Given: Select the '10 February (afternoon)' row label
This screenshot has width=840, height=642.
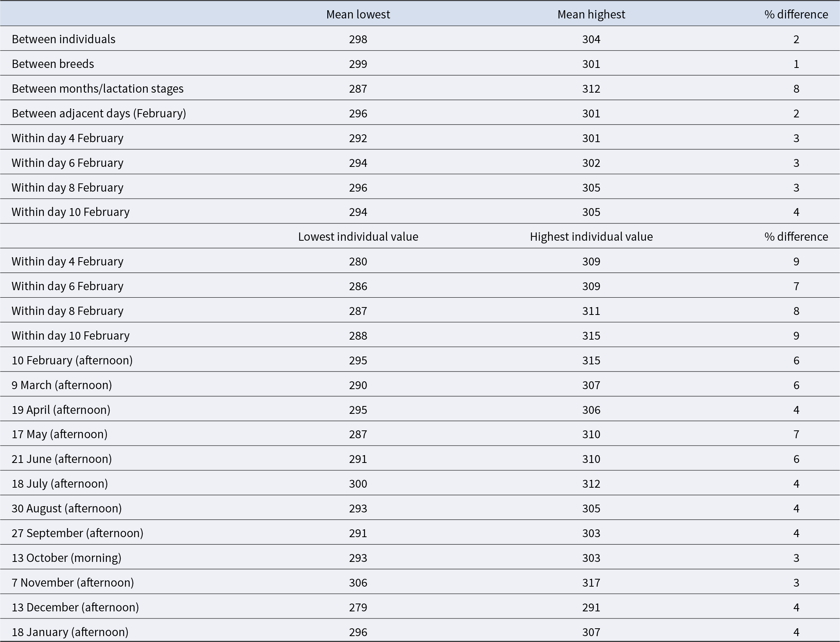Looking at the screenshot, I should click(72, 360).
